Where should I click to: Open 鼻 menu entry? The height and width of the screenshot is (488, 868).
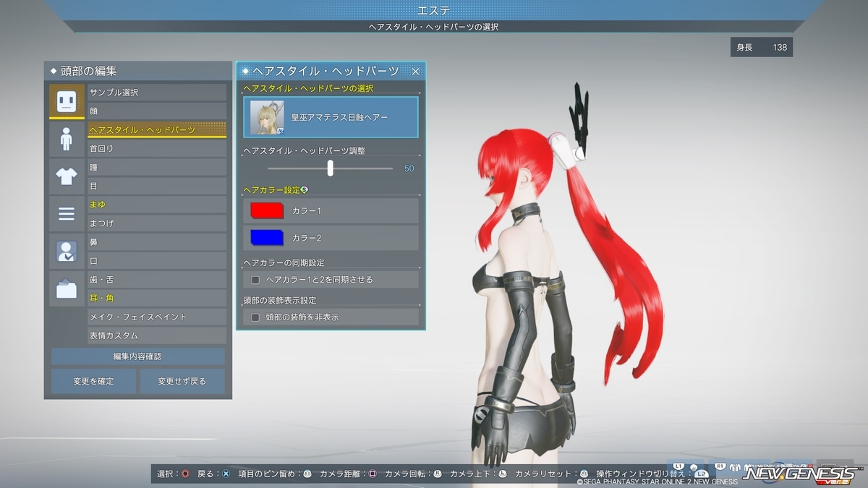[x=157, y=242]
